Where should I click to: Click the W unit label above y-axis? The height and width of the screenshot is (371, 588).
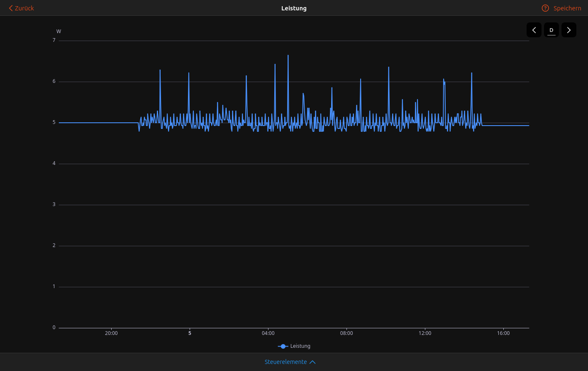(59, 32)
